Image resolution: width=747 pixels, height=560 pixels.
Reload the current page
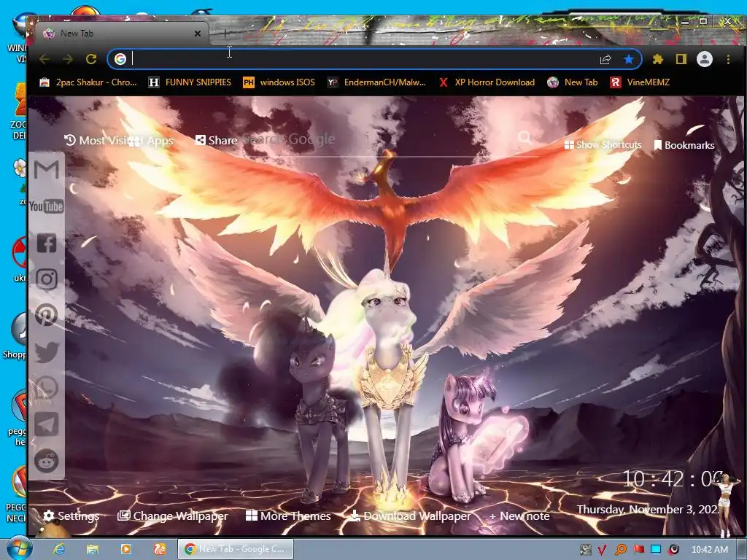point(91,59)
